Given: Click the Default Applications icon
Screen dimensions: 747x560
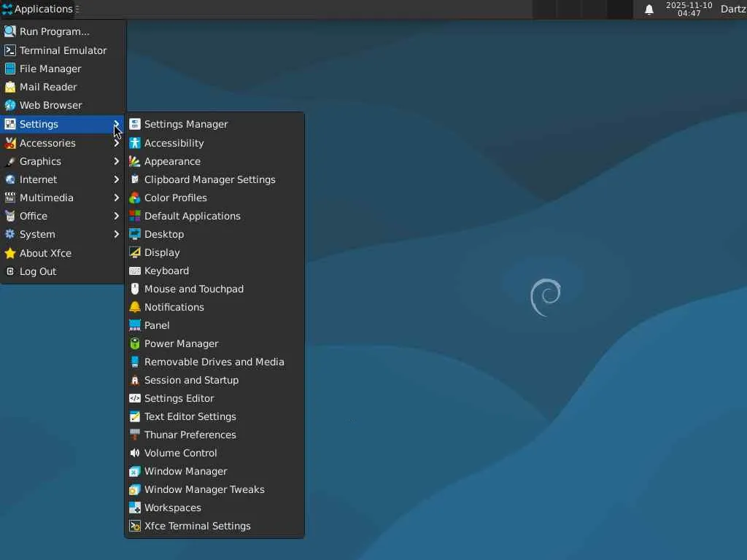Looking at the screenshot, I should 135,216.
